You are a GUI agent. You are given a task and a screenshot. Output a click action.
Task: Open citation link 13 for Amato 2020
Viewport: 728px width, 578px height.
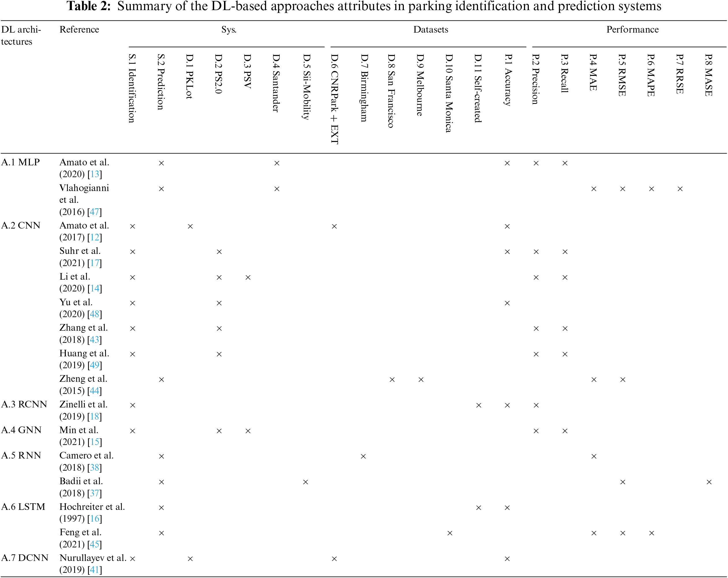pos(95,174)
